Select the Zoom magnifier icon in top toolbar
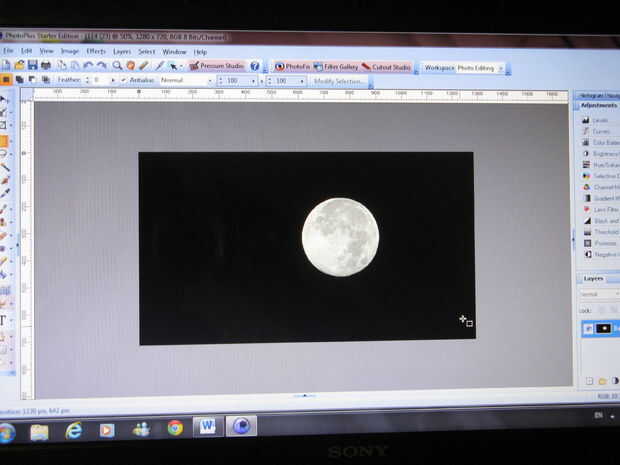This screenshot has height=465, width=620. (117, 65)
